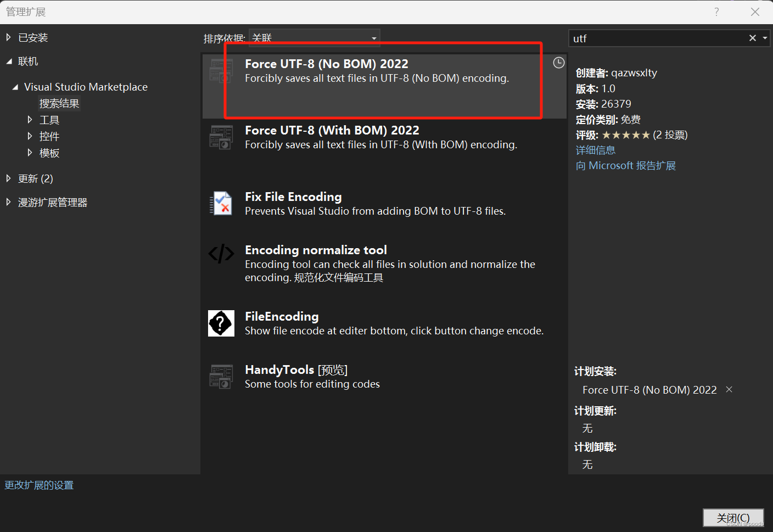Select the 搜索结果 tree item
The height and width of the screenshot is (532, 773).
click(x=59, y=103)
